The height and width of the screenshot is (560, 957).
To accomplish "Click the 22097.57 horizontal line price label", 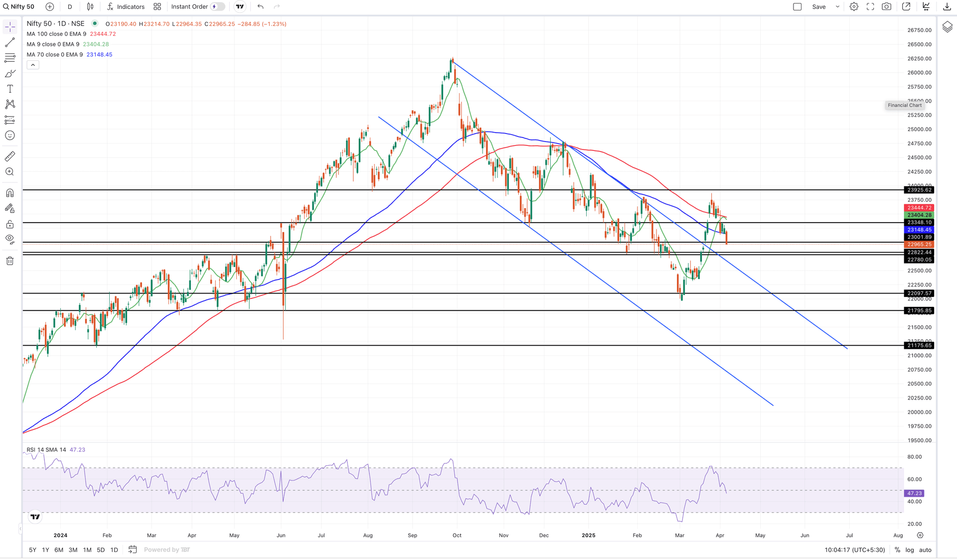I will [x=919, y=293].
